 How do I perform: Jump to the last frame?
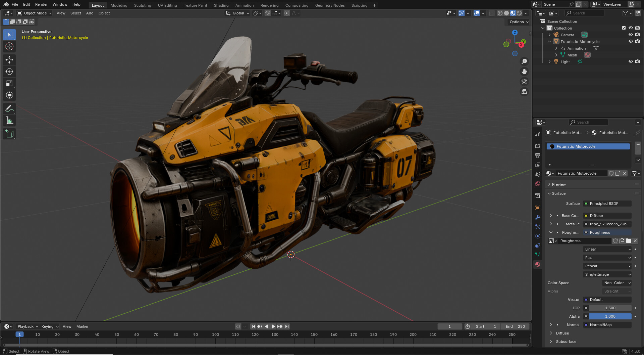[287, 326]
